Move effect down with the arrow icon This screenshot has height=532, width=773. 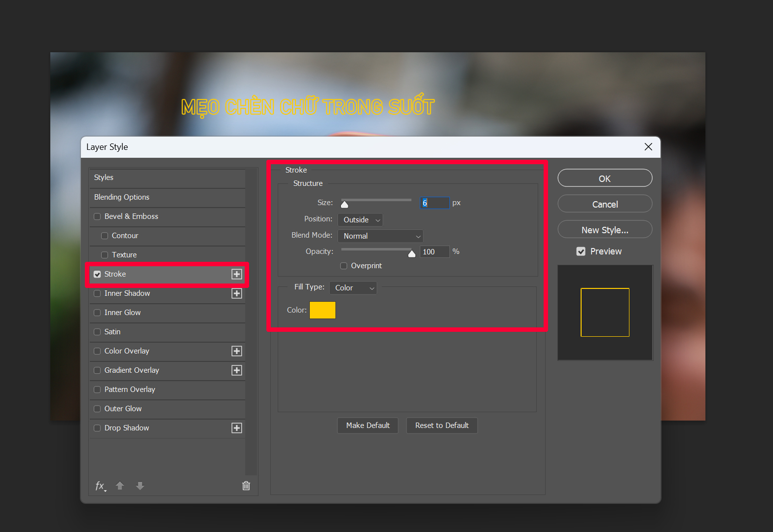(140, 486)
